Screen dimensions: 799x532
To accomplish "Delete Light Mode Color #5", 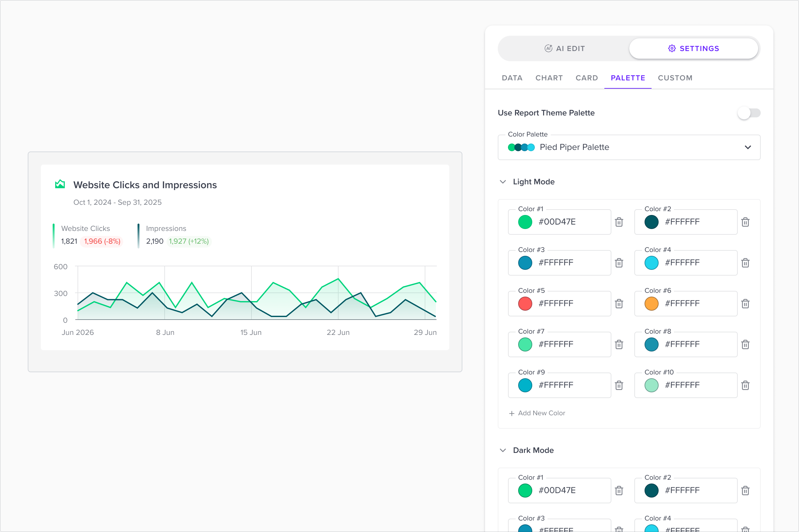I will [619, 303].
